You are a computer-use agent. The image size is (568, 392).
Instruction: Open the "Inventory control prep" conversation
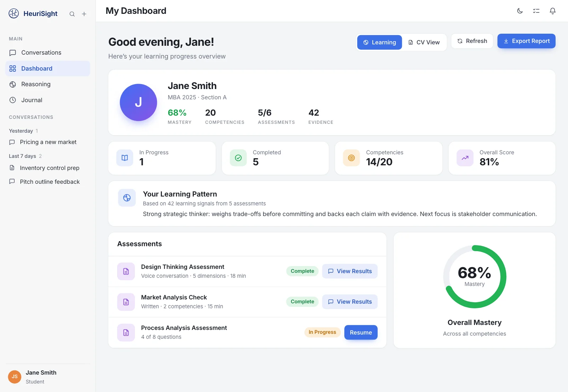[48, 168]
